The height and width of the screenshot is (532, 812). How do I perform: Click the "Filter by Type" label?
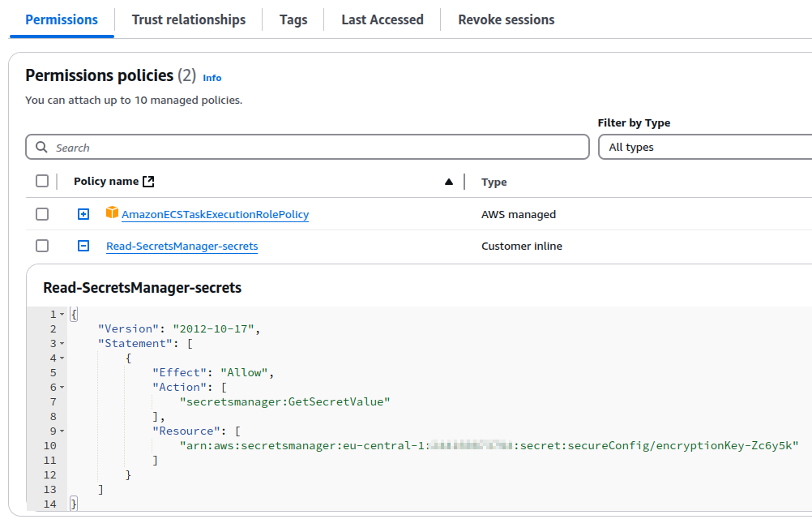pos(634,122)
